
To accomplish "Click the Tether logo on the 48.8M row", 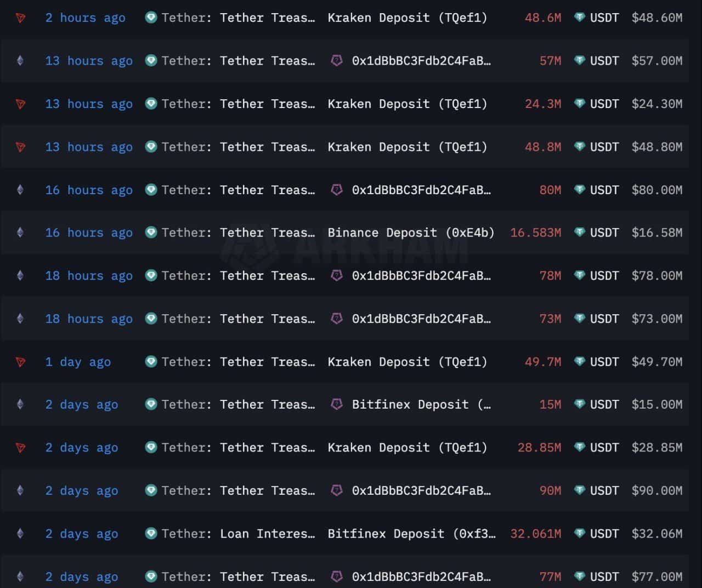I will tap(151, 147).
